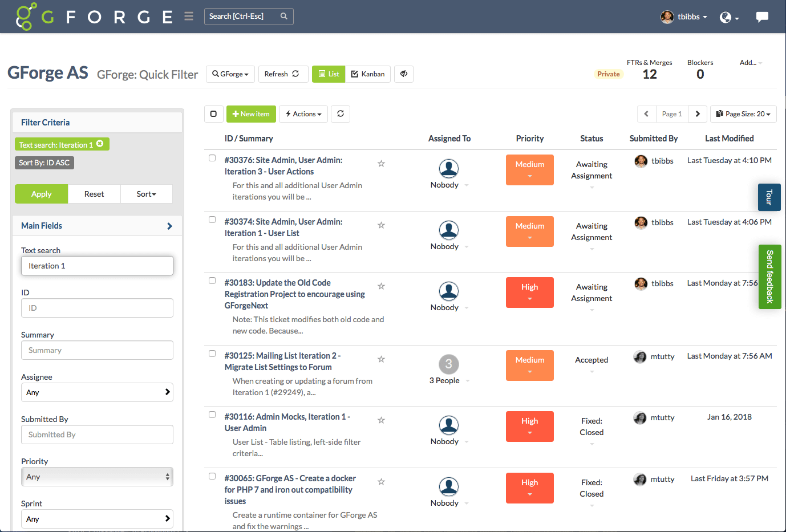This screenshot has height=532, width=786.
Task: Open the Actions dropdown
Action: [x=303, y=113]
